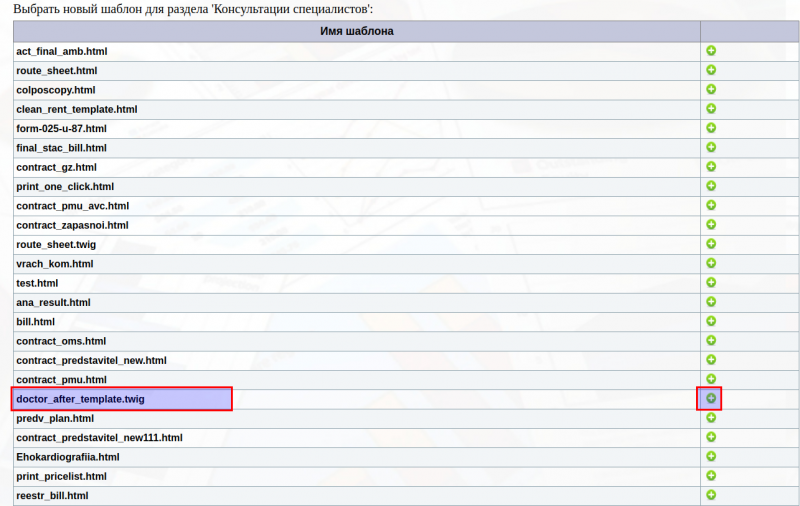Add Ehokardiografiia.html using its plus icon
800x506 pixels.
point(711,456)
